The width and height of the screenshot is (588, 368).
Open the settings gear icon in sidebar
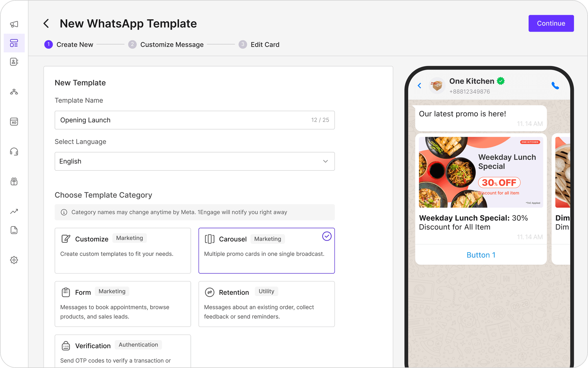[14, 260]
